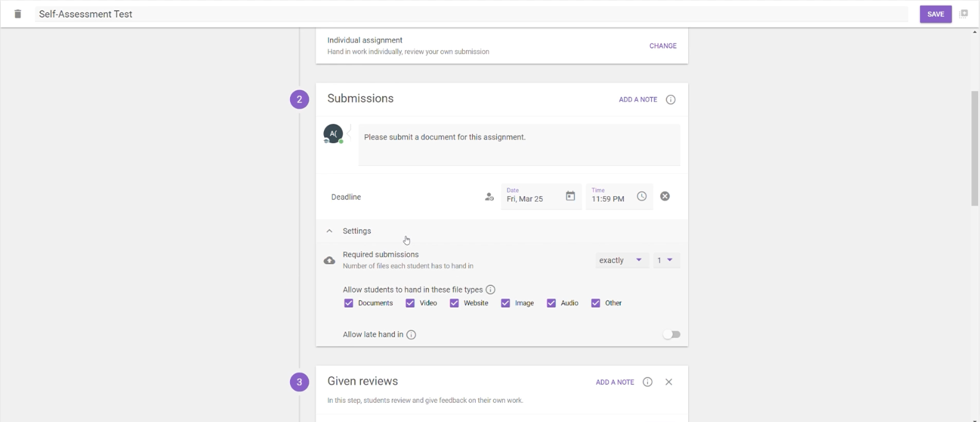This screenshot has width=980, height=422.
Task: Open Submissions info icon
Action: [x=671, y=99]
